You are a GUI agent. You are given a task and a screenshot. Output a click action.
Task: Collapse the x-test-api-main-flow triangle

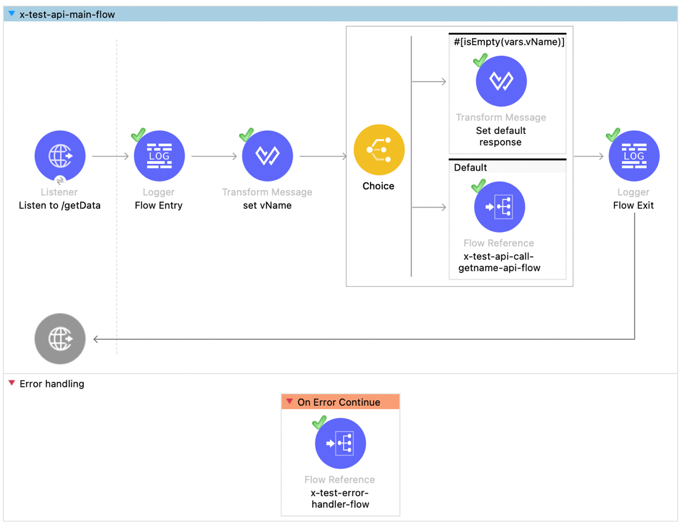[12, 14]
